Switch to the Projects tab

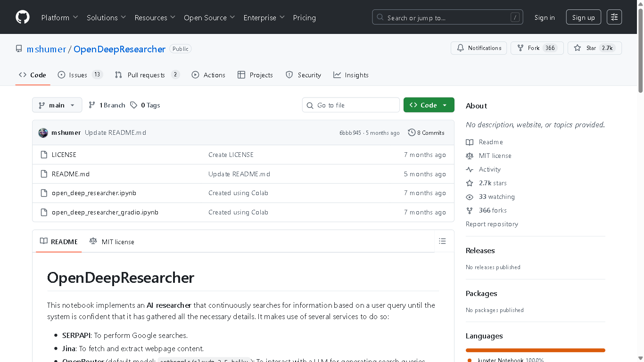[x=256, y=75]
